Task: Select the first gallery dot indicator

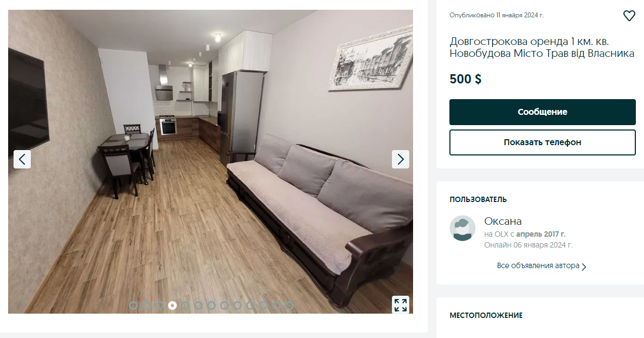Action: (133, 305)
